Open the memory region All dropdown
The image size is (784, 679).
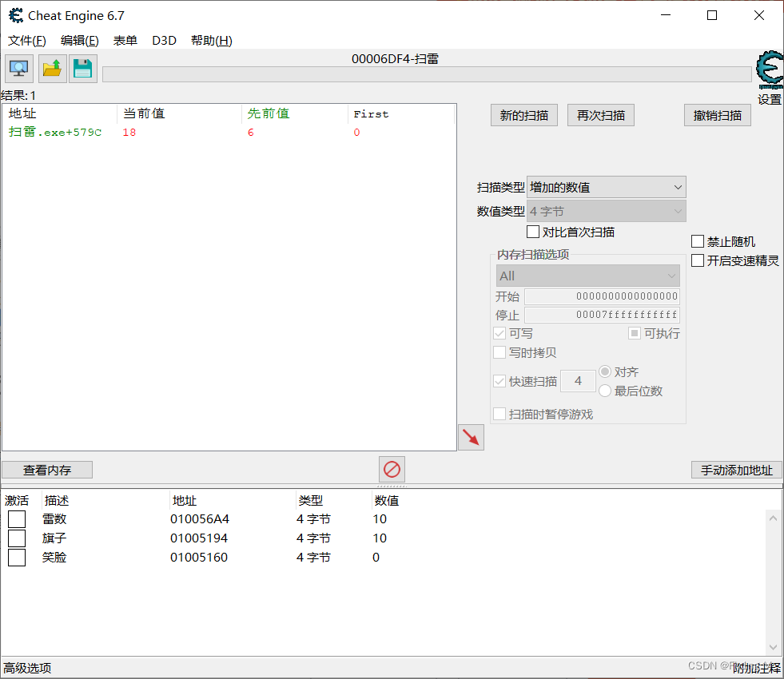pos(588,275)
